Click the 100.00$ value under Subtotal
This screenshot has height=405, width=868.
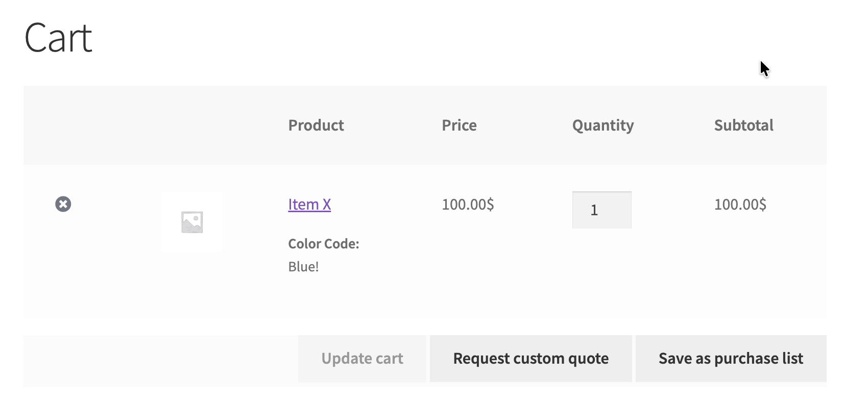click(740, 205)
